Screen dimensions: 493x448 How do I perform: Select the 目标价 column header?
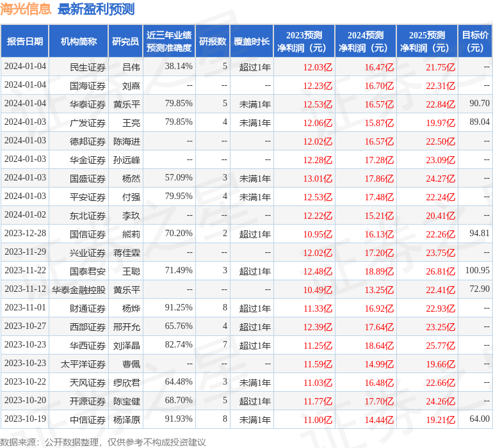(475, 41)
